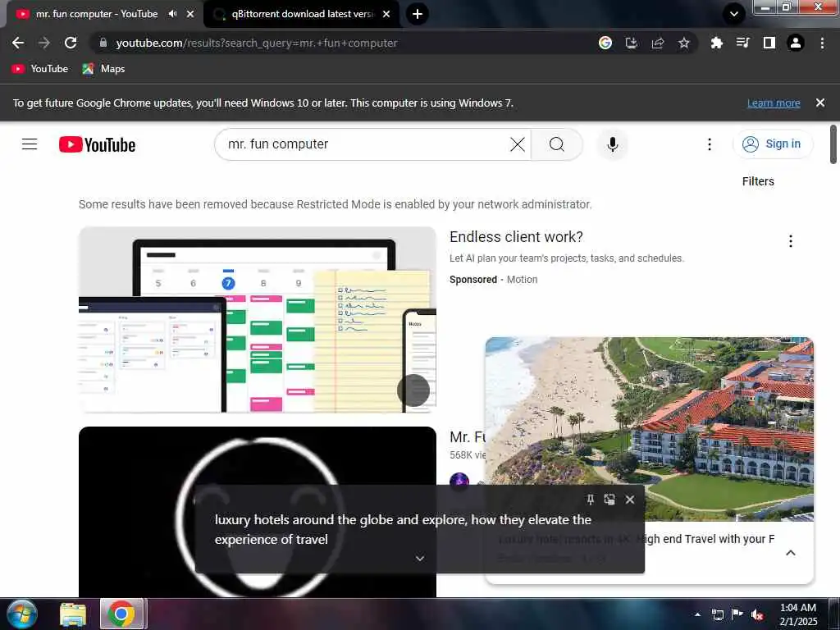Mute the tab via its speaker icon
840x630 pixels.
pos(172,14)
